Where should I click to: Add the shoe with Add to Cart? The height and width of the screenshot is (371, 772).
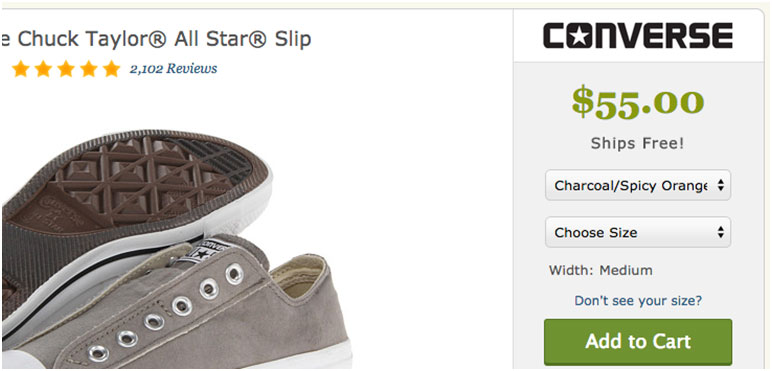point(638,341)
